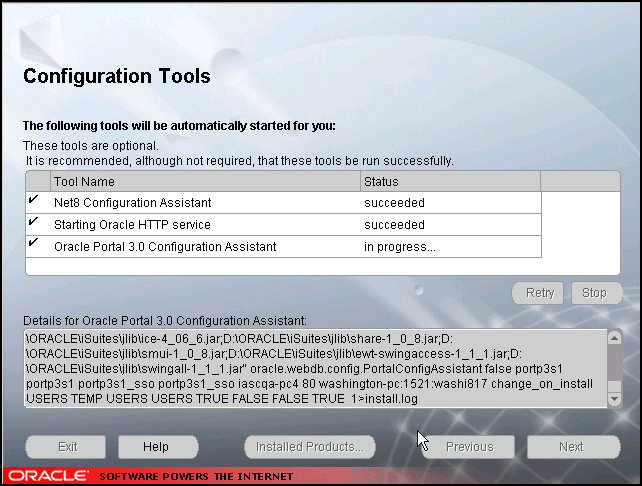This screenshot has width=642, height=486.
Task: Toggle checkmark for Starting Oracle HTTP service
Action: [34, 222]
